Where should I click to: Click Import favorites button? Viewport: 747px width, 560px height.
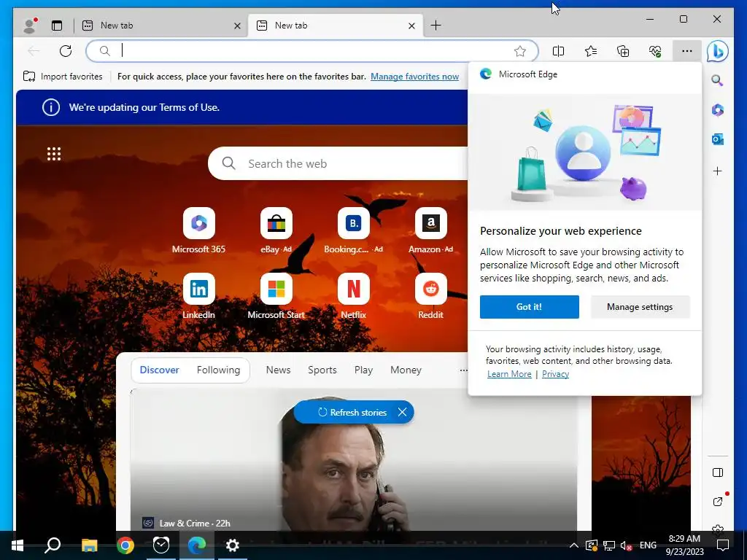coord(63,77)
